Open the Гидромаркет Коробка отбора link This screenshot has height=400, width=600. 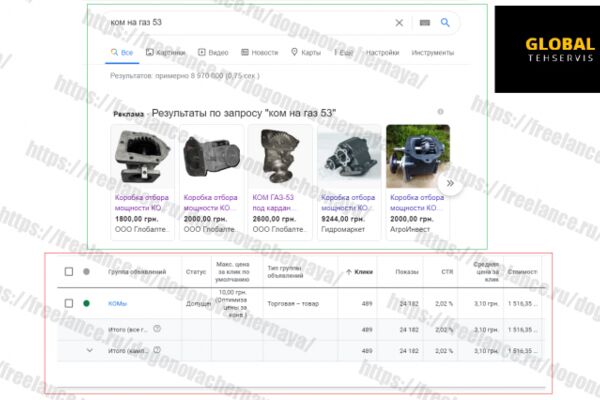pos(348,202)
